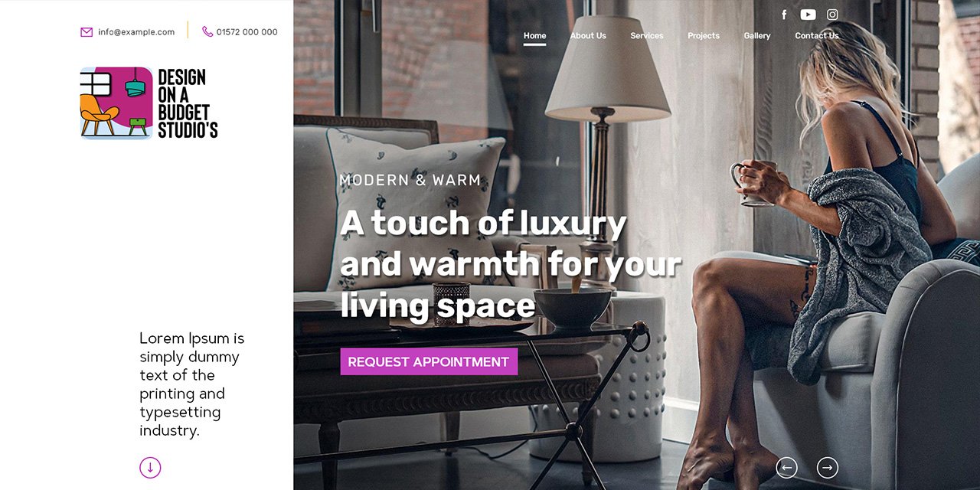Click the Design On A Budget Studio's logo
This screenshot has width=980, height=490.
pyautogui.click(x=149, y=103)
